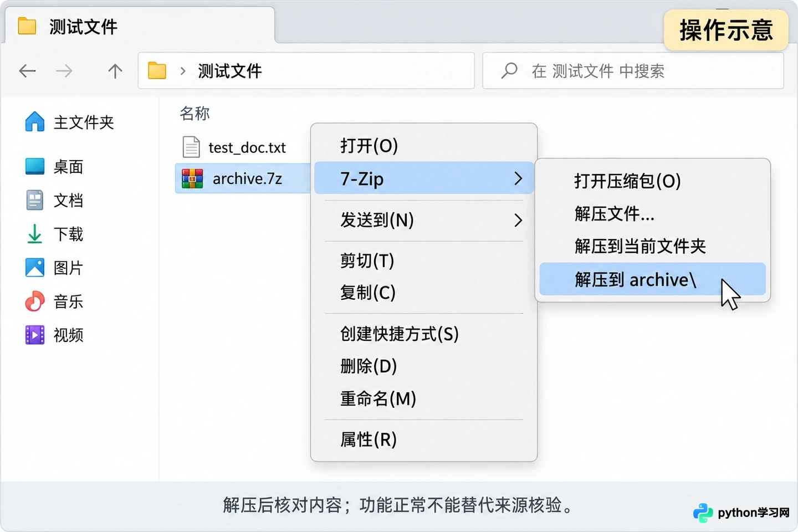
Task: Click the forward arrow navigation icon
Action: click(64, 71)
